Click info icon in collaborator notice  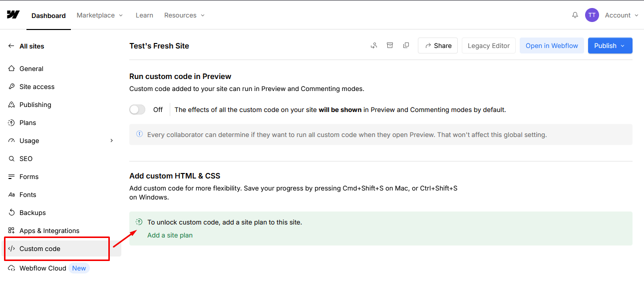pos(139,134)
